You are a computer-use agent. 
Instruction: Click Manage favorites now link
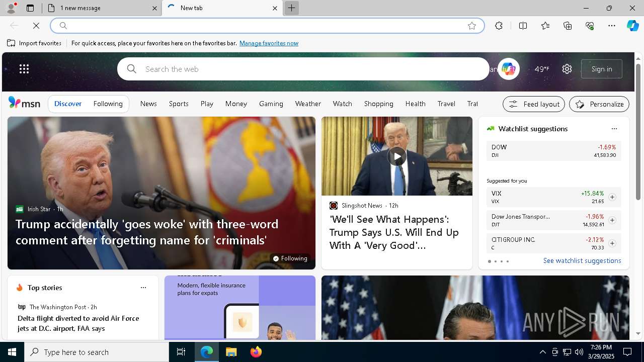tap(269, 43)
